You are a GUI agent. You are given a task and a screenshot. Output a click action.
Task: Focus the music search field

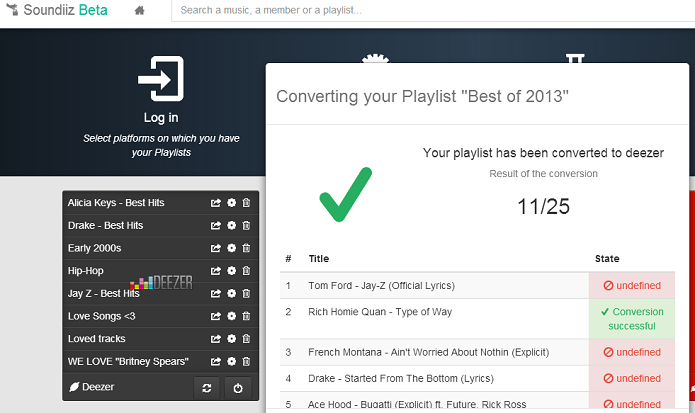point(433,10)
